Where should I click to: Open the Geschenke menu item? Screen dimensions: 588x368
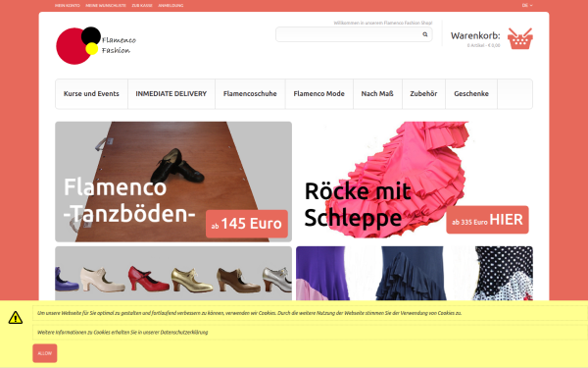click(x=471, y=94)
